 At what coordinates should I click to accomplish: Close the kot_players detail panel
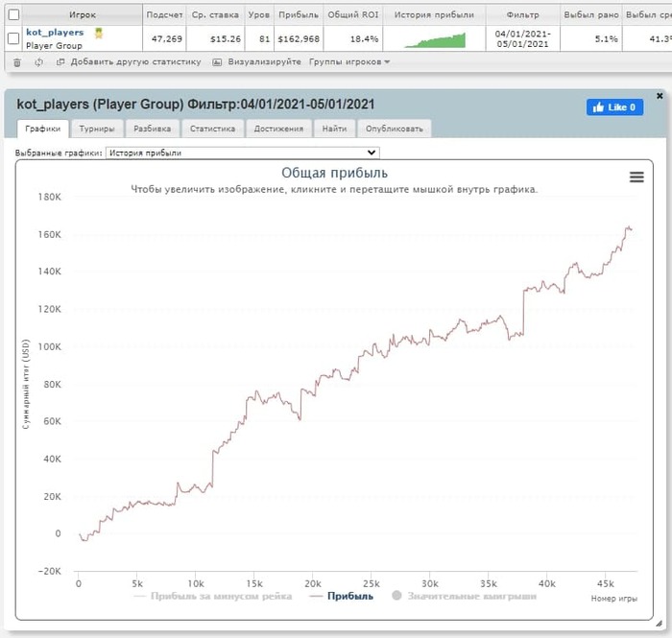click(x=660, y=96)
